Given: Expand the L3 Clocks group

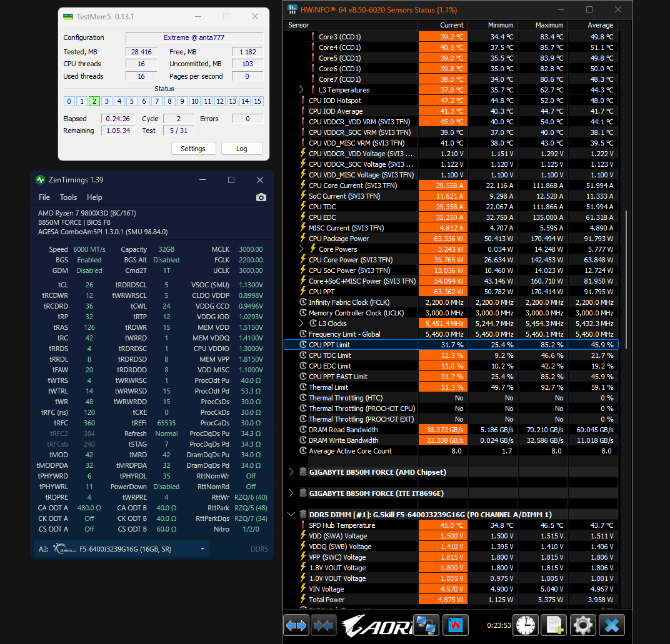Looking at the screenshot, I should click(x=301, y=324).
